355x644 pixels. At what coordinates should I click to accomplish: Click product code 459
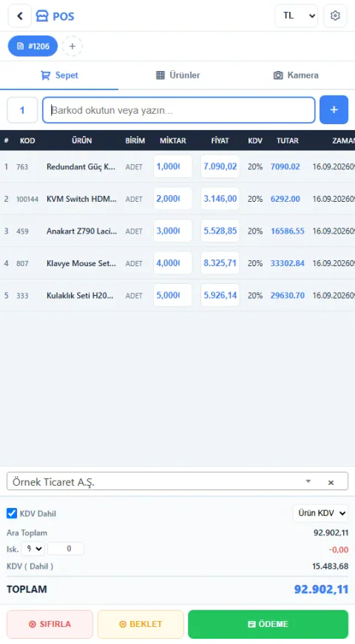click(23, 231)
